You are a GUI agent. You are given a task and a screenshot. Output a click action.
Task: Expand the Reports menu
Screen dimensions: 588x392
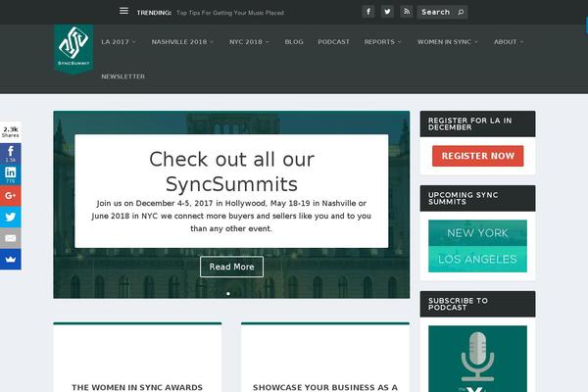[382, 42]
